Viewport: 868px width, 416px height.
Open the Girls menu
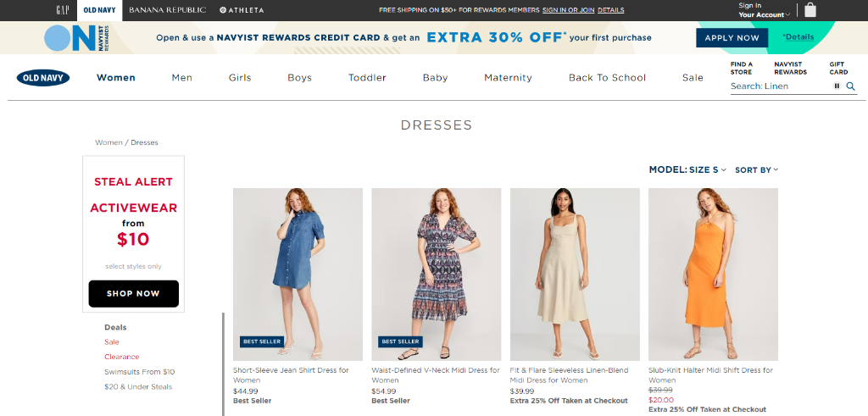click(x=240, y=78)
